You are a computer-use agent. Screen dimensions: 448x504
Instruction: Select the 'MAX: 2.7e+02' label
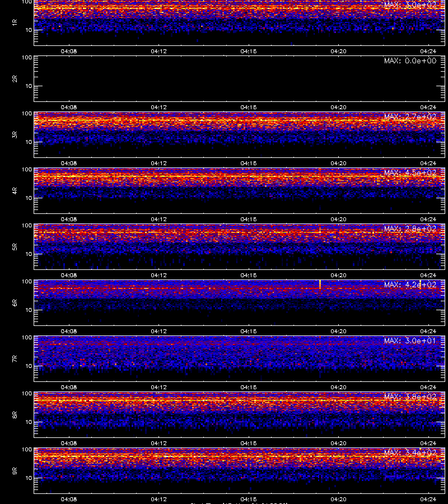(x=410, y=116)
